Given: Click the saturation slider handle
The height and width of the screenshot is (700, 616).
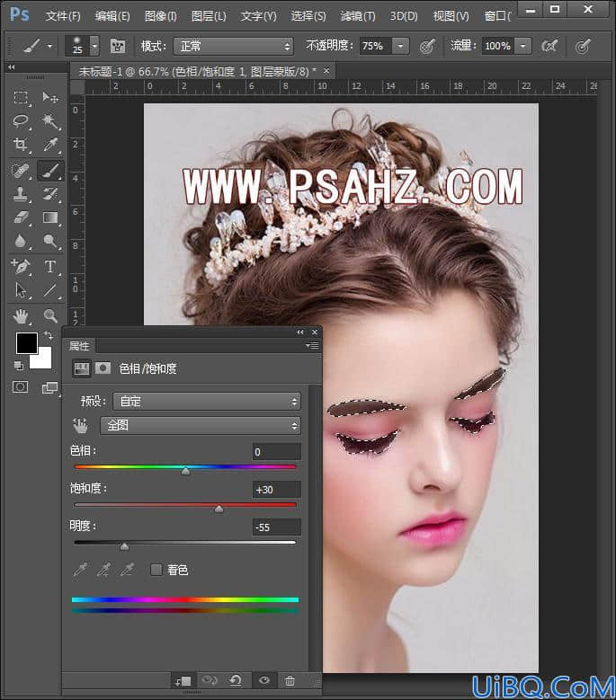Looking at the screenshot, I should 219,509.
